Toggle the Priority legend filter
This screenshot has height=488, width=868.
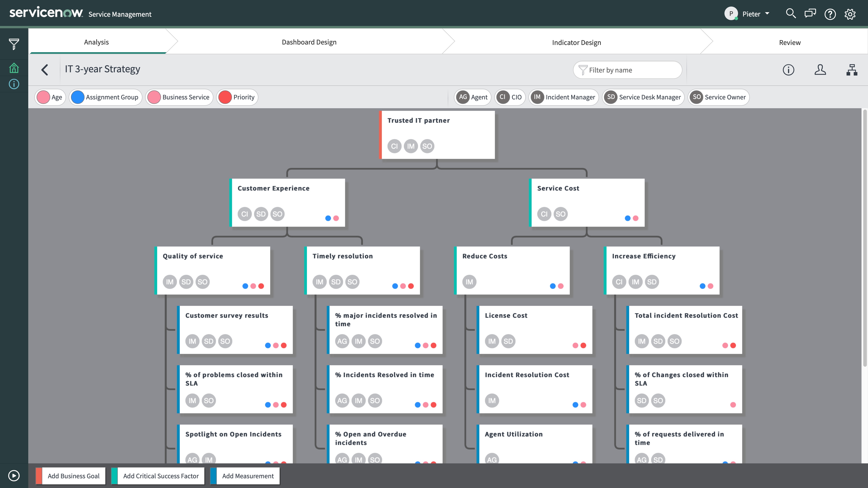(x=237, y=97)
